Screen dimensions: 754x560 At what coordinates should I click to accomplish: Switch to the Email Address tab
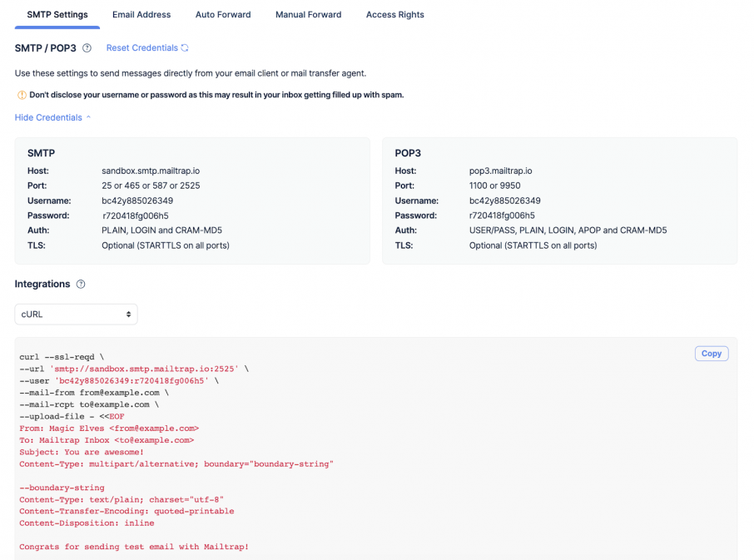point(141,14)
